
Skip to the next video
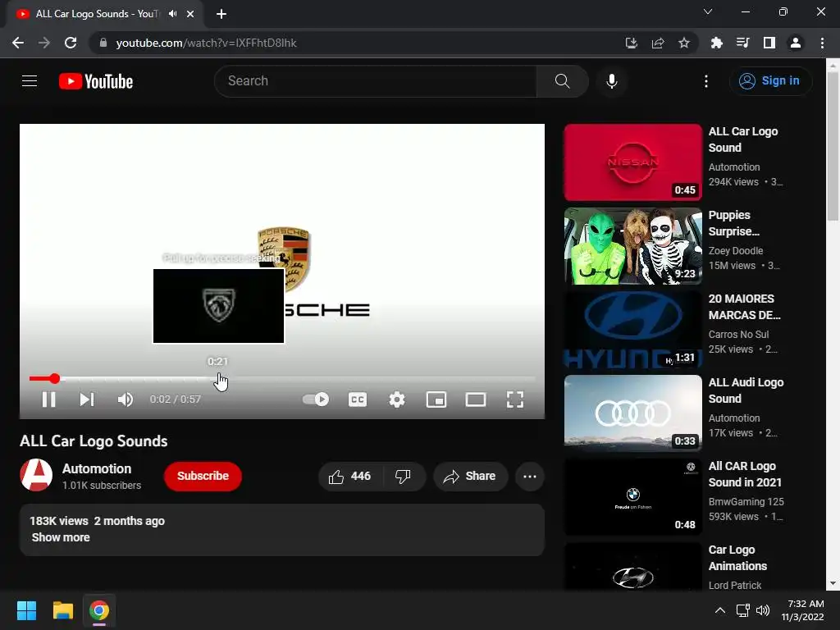(x=87, y=399)
